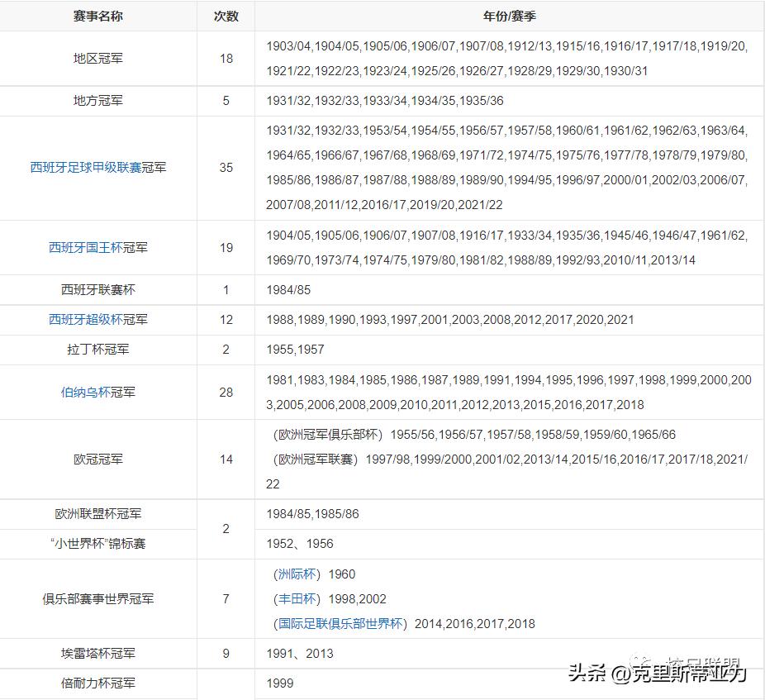
Task: Click the 次数 column header
Action: (225, 15)
